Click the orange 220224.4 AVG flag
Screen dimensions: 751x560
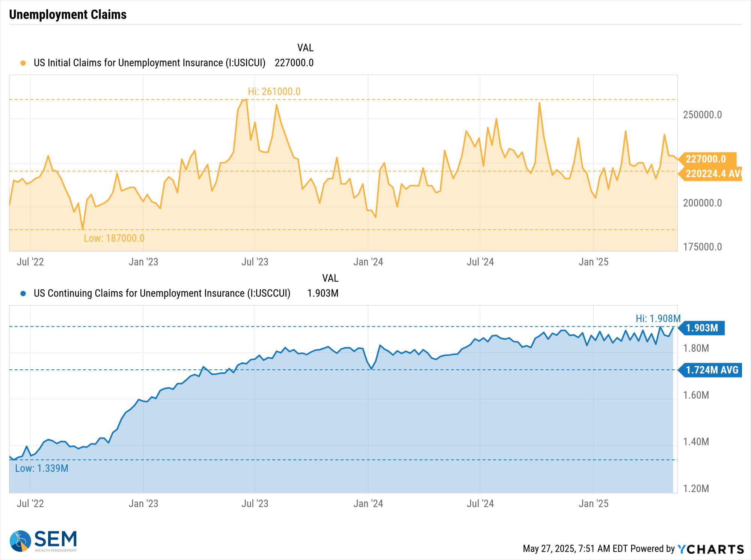(711, 174)
